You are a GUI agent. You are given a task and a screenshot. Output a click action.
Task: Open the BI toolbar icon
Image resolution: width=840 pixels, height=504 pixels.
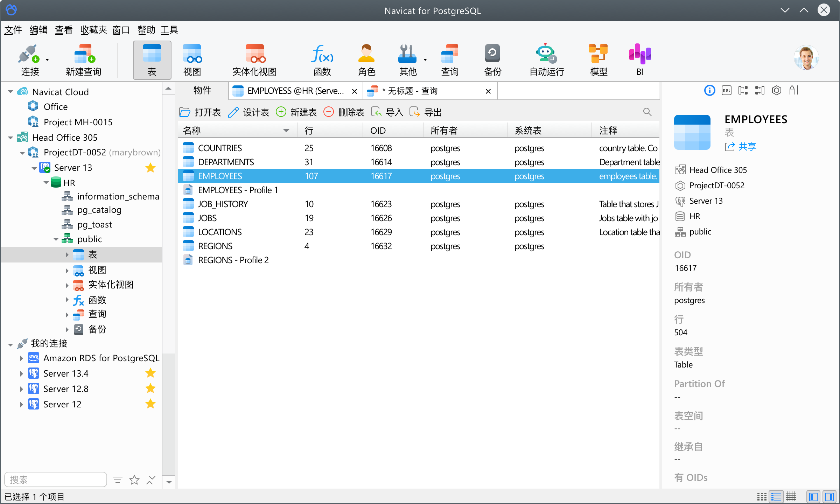640,60
